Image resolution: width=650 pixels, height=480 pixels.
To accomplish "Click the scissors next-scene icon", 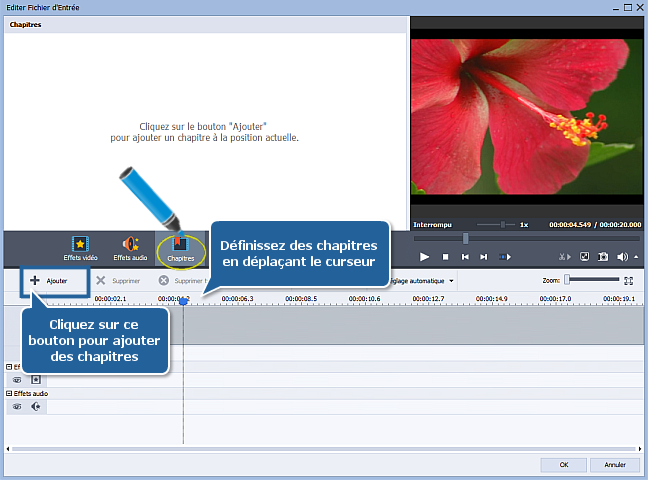I will [564, 257].
